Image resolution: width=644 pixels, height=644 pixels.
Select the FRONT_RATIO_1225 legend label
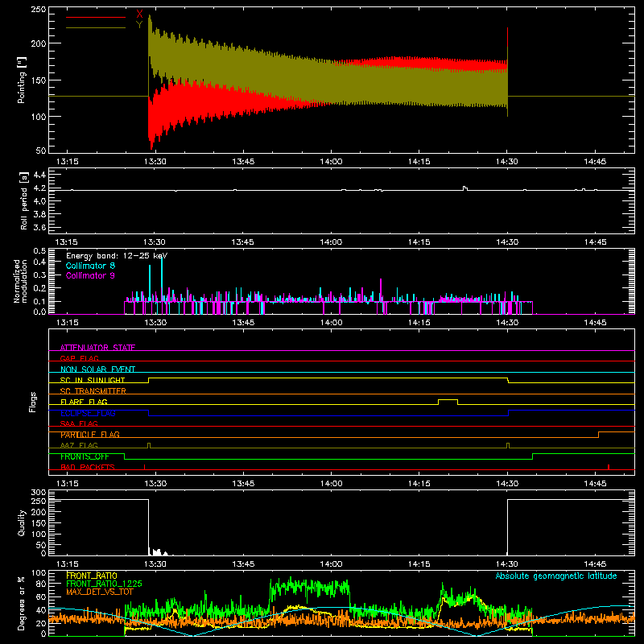pyautogui.click(x=104, y=584)
